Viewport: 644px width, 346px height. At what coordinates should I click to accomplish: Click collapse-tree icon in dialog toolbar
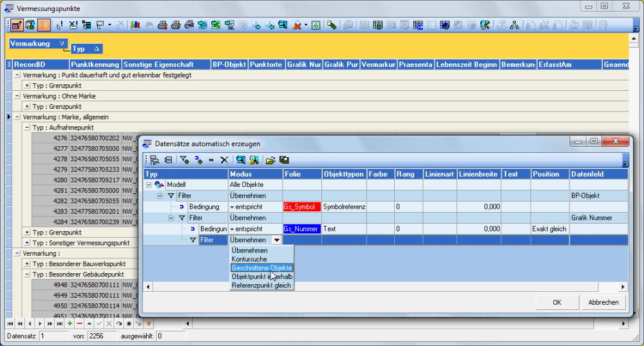(168, 160)
